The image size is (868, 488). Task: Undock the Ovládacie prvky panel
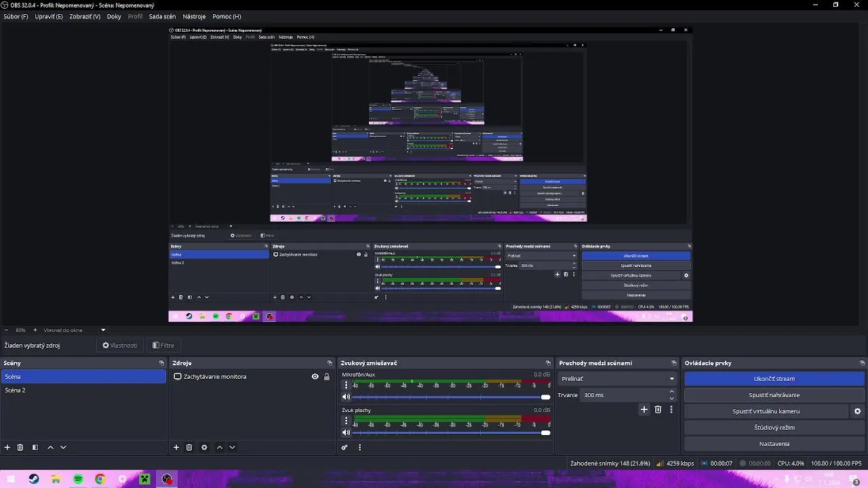tap(862, 363)
